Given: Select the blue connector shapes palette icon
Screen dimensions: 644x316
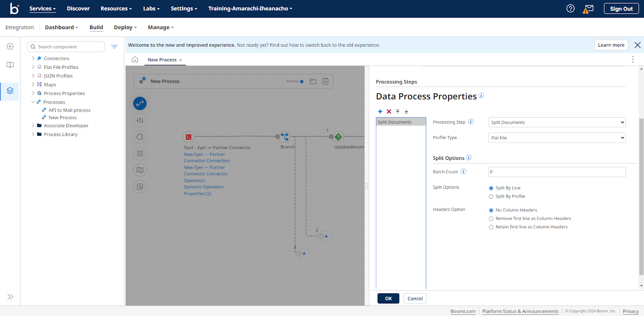Looking at the screenshot, I should tap(140, 103).
